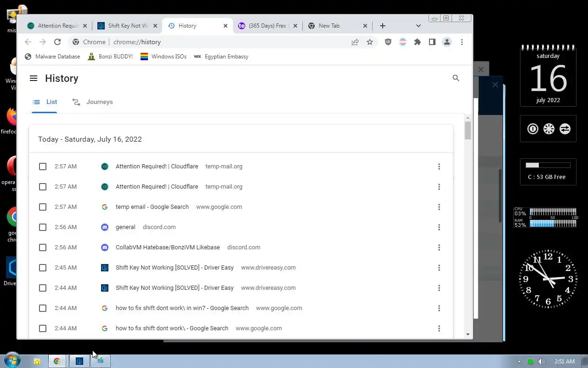
Task: Close the History tab
Action: [x=226, y=26]
